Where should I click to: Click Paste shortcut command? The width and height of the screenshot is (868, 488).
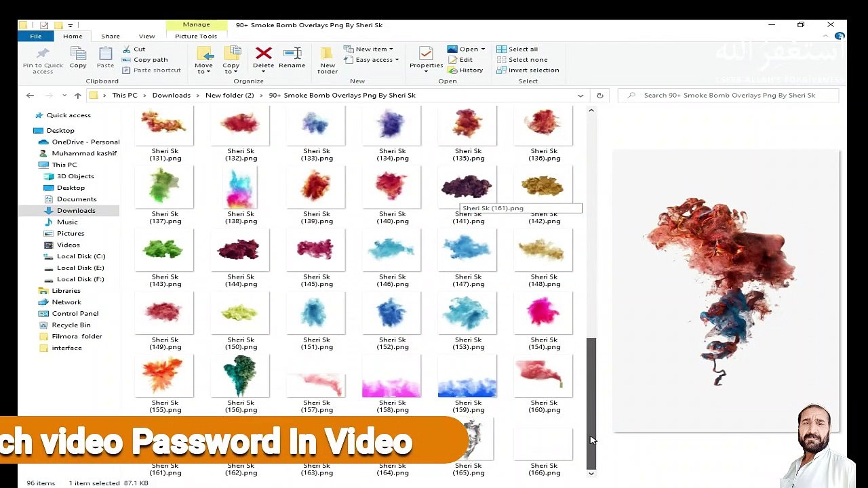151,70
